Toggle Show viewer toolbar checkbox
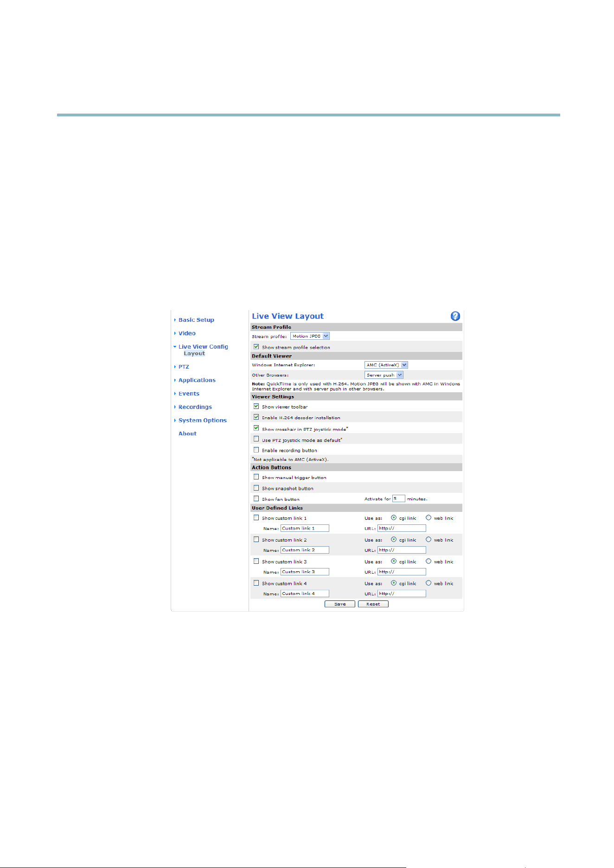The height and width of the screenshot is (868, 614). tap(256, 406)
